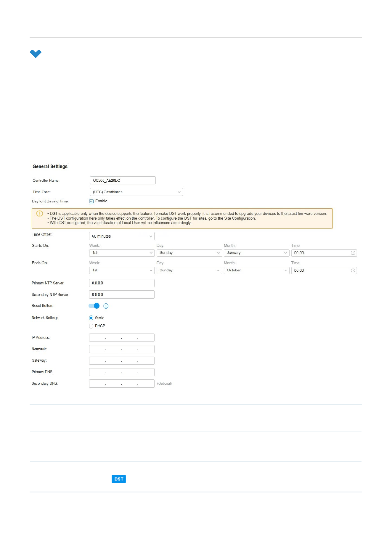Click the Starts On Time field
Image resolution: width=392 pixels, height=554 pixels.
[x=324, y=253]
